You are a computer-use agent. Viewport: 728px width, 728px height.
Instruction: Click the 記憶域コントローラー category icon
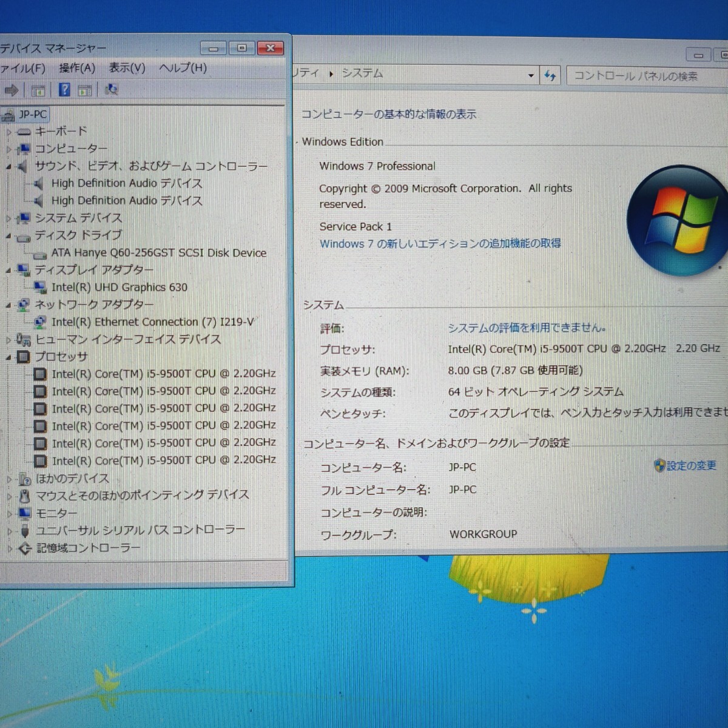[x=24, y=548]
